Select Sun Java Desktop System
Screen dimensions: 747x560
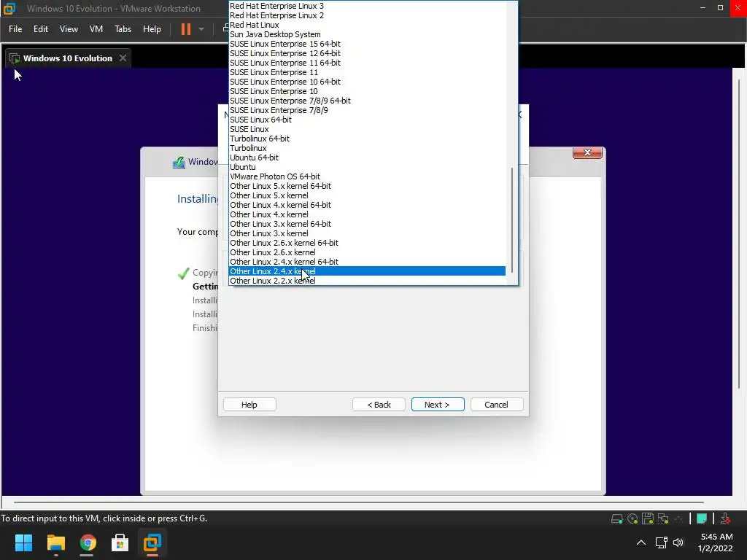[368, 34]
